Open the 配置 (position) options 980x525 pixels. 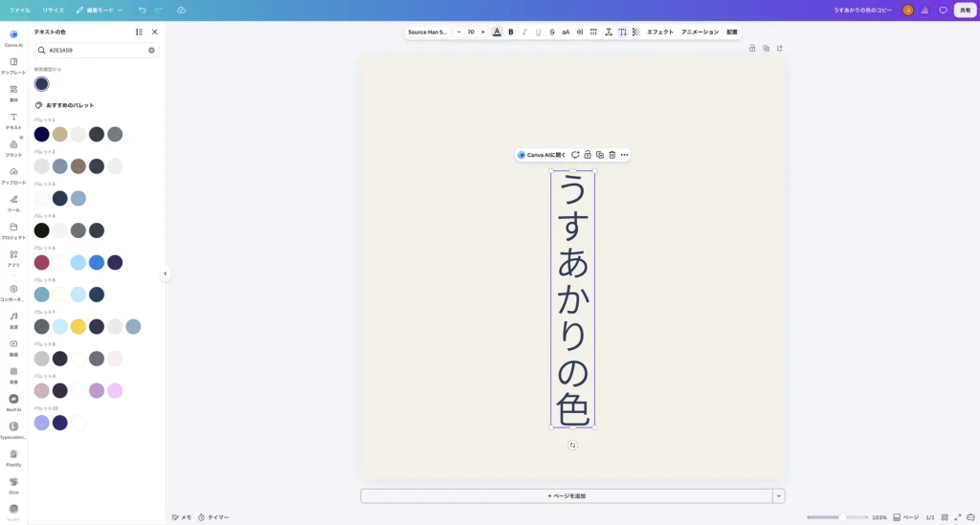click(732, 32)
